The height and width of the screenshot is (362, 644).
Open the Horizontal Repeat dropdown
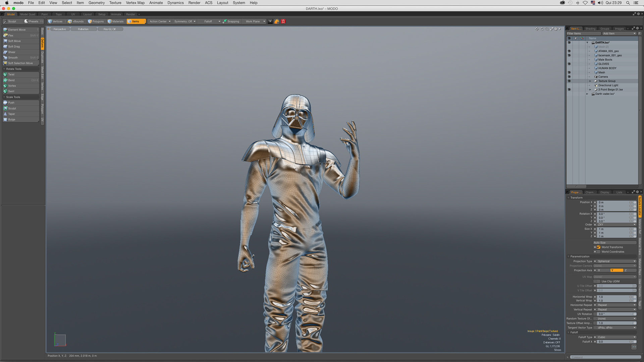616,305
